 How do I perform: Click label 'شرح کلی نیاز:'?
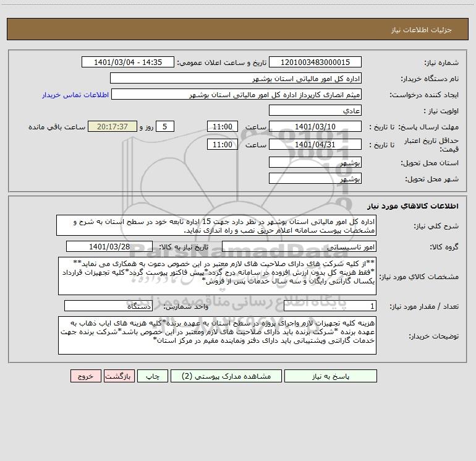(x=436, y=226)
